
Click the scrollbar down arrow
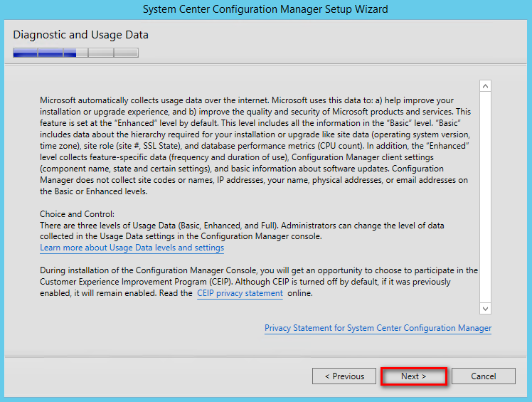pos(486,309)
